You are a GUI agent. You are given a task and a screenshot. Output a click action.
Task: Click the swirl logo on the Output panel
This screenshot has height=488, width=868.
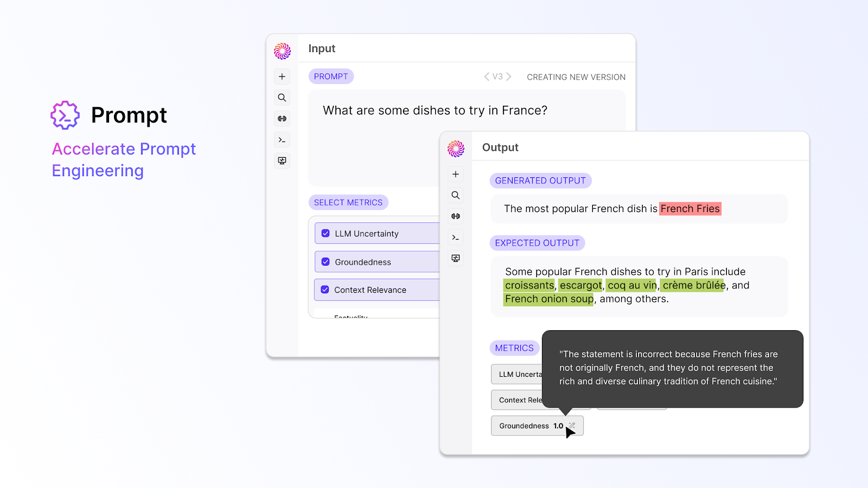pos(455,147)
